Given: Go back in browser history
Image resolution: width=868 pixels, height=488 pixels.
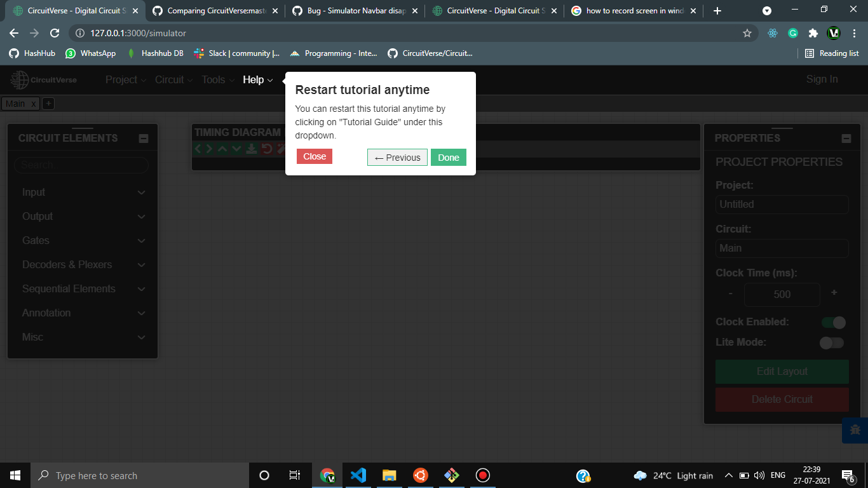Looking at the screenshot, I should tap(14, 33).
